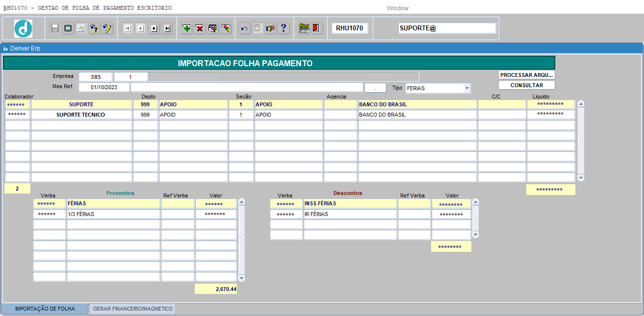Select the FÉRIAS provento row
The image size is (644, 316).
[x=113, y=203]
